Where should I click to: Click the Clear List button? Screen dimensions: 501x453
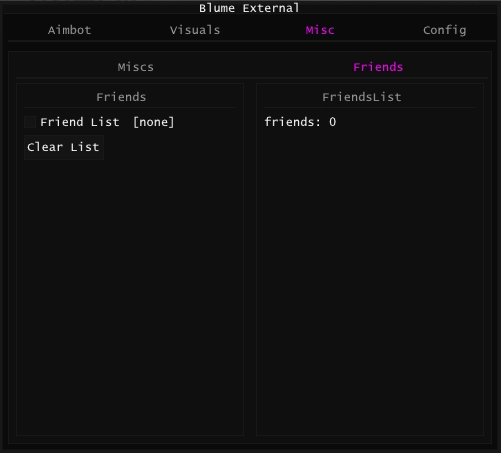coord(64,147)
